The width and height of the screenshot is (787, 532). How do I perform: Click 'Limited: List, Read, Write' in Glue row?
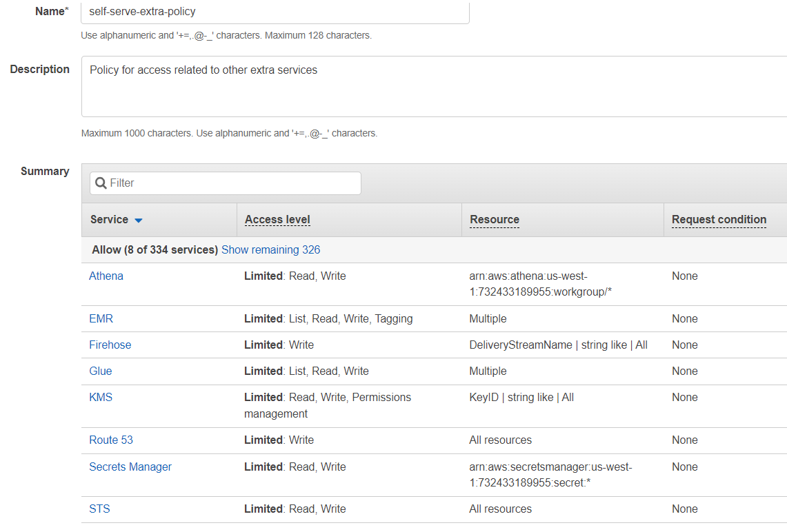click(x=306, y=371)
